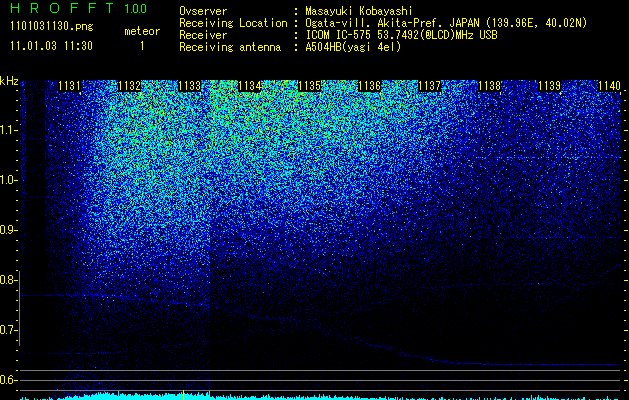Click the Ovserver label

(x=203, y=11)
